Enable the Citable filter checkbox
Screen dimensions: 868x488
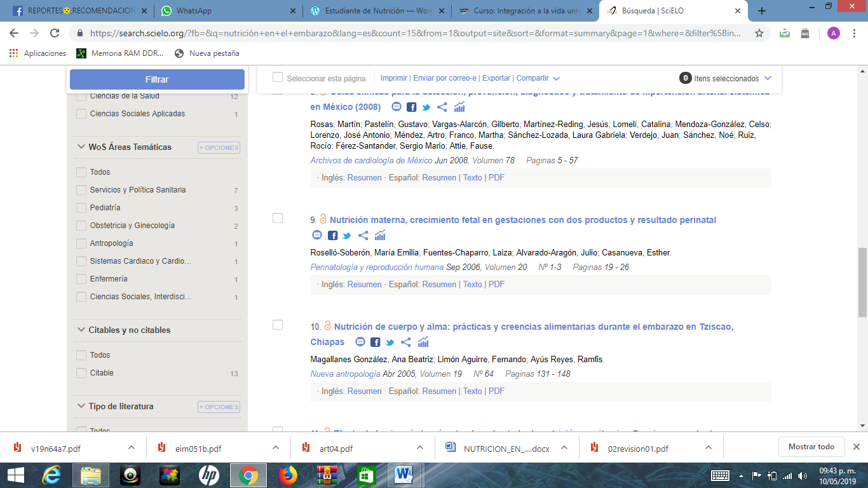coord(81,373)
